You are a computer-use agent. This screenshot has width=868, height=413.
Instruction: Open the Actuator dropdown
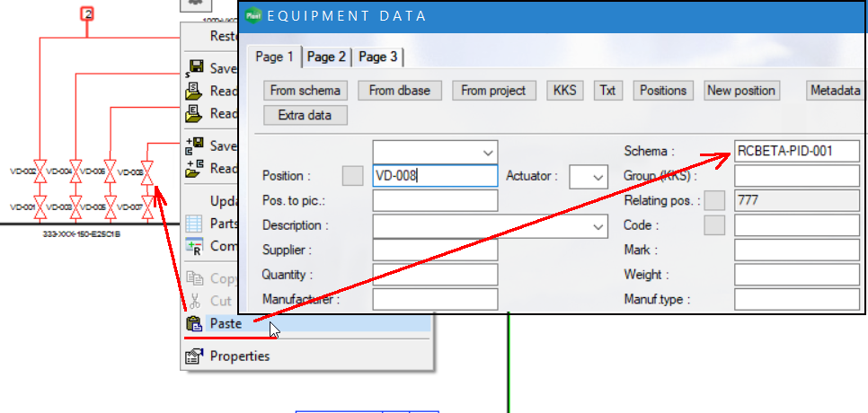(589, 177)
